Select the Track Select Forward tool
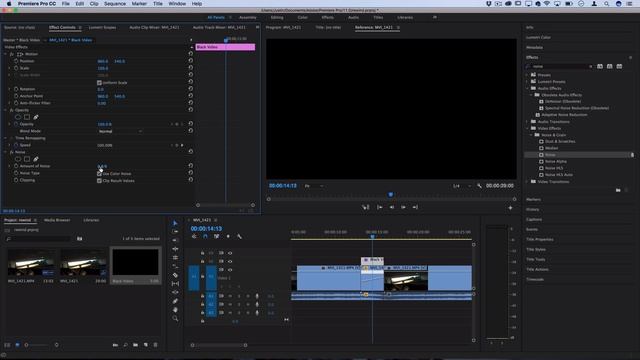 175,232
